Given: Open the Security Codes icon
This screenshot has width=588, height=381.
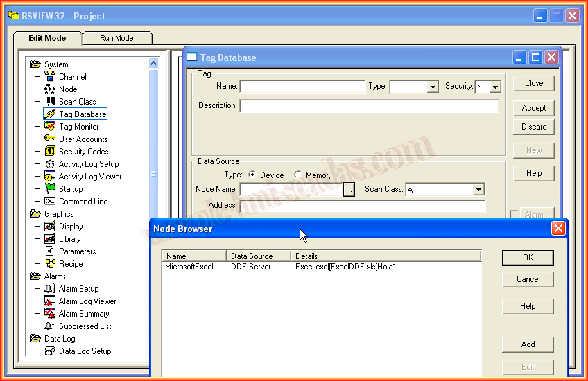Looking at the screenshot, I should click(50, 152).
